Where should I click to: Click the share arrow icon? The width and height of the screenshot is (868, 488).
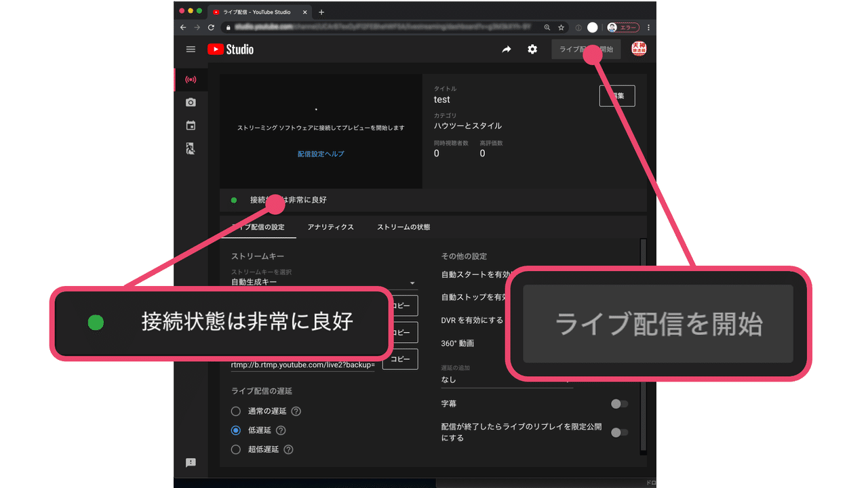(x=507, y=49)
